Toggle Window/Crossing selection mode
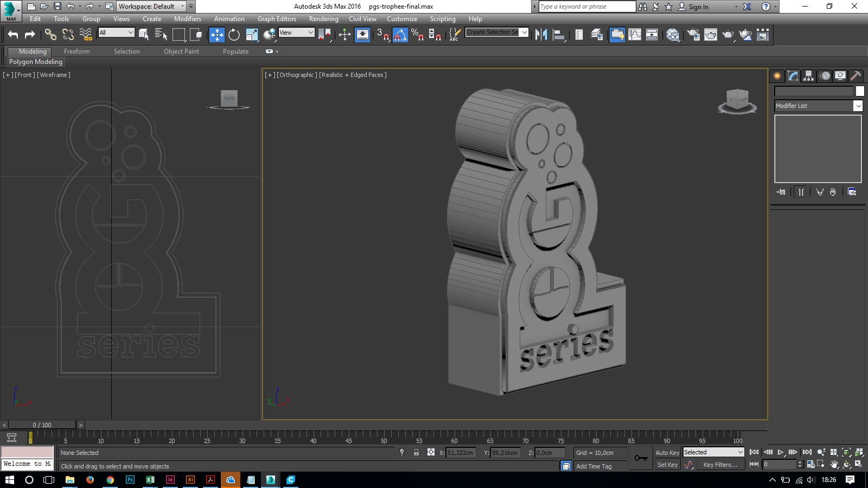 (196, 35)
